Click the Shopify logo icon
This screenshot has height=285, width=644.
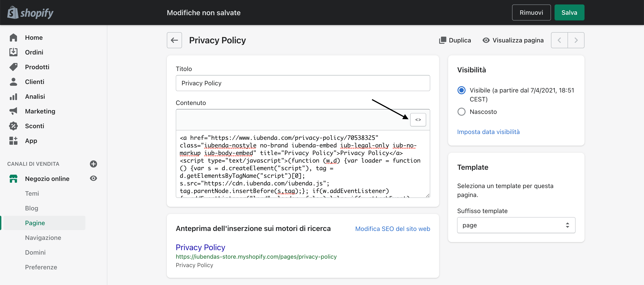pos(13,13)
